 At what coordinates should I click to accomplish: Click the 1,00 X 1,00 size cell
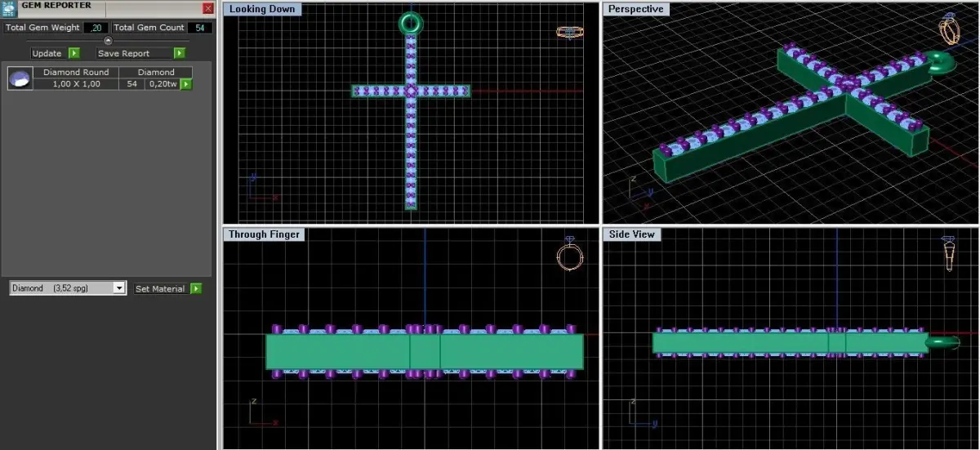pos(76,84)
